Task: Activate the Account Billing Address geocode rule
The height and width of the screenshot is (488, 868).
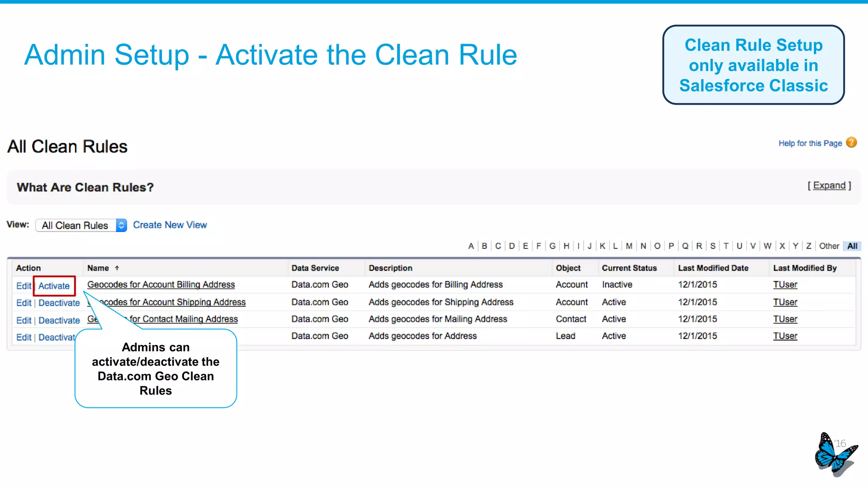Action: (54, 286)
